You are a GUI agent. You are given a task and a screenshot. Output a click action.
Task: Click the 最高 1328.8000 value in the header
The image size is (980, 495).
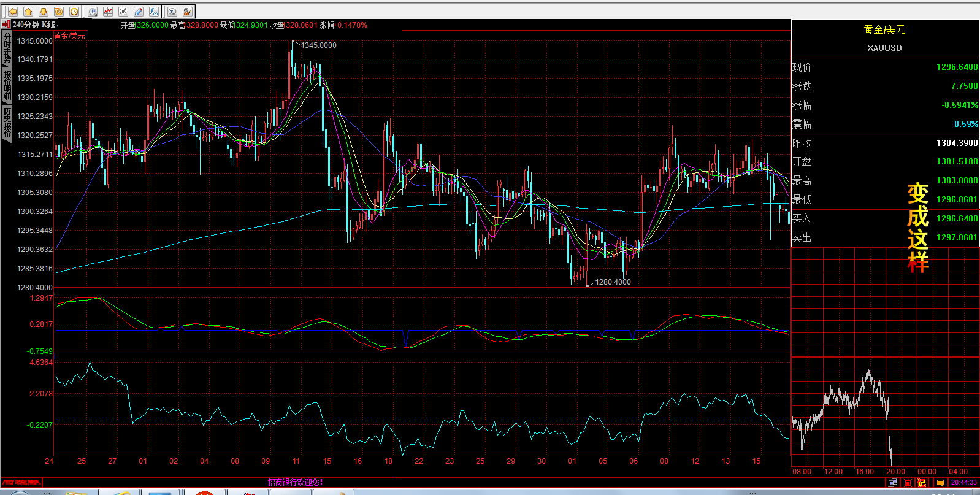click(x=202, y=25)
